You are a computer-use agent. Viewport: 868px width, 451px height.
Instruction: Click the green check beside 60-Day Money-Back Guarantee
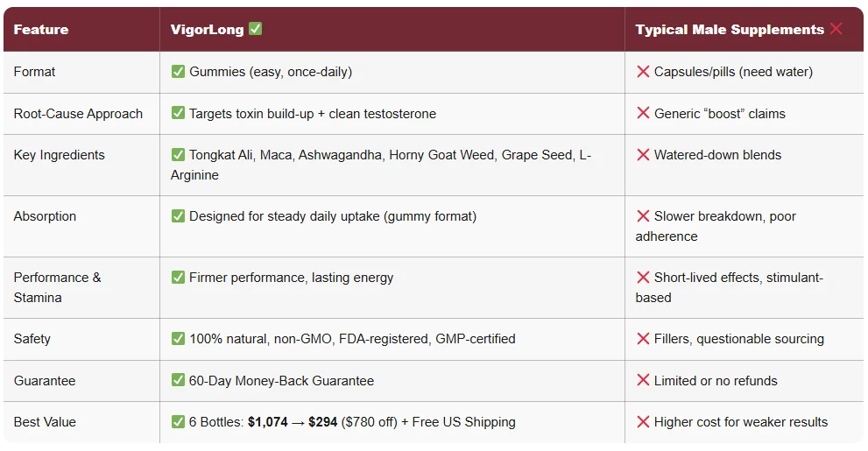click(178, 381)
